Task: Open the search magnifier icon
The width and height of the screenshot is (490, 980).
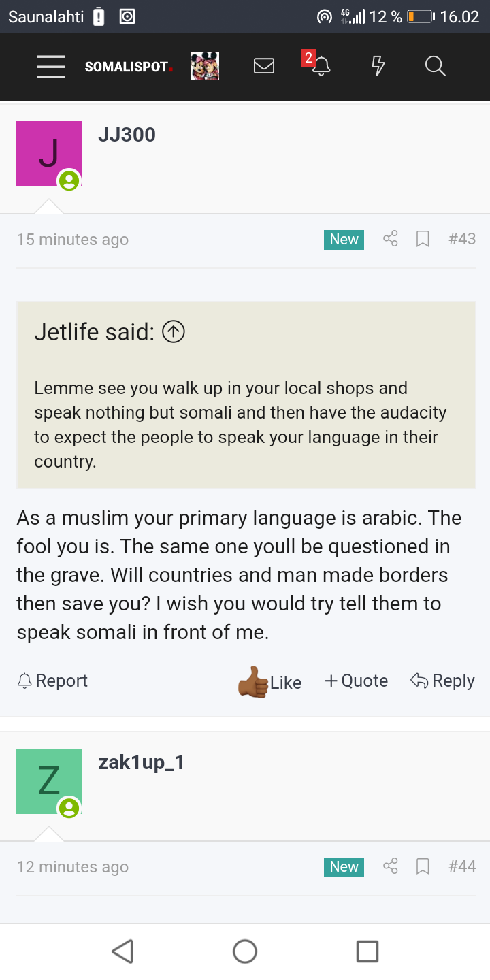Action: [x=435, y=66]
